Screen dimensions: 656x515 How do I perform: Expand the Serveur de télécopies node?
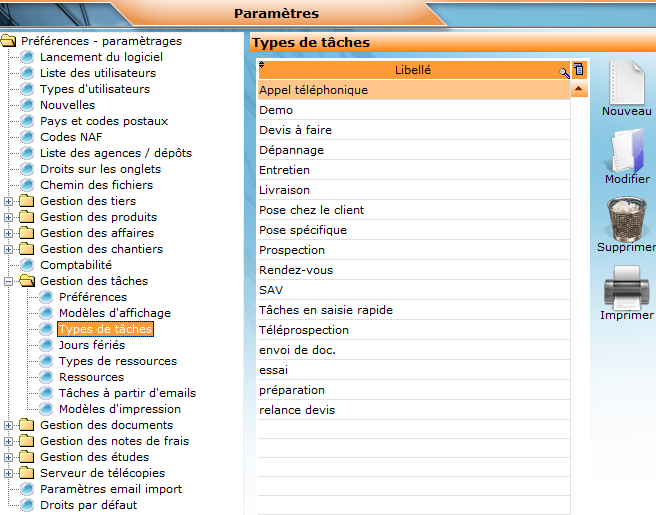8,474
